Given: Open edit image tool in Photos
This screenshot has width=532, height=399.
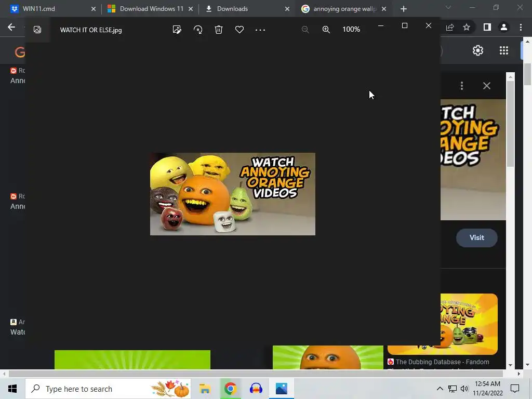Looking at the screenshot, I should [177, 30].
